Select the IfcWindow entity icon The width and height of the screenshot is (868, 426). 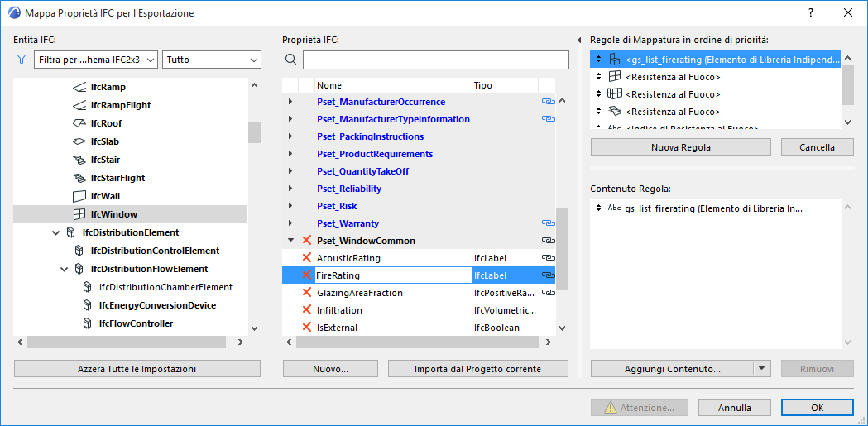tap(79, 214)
